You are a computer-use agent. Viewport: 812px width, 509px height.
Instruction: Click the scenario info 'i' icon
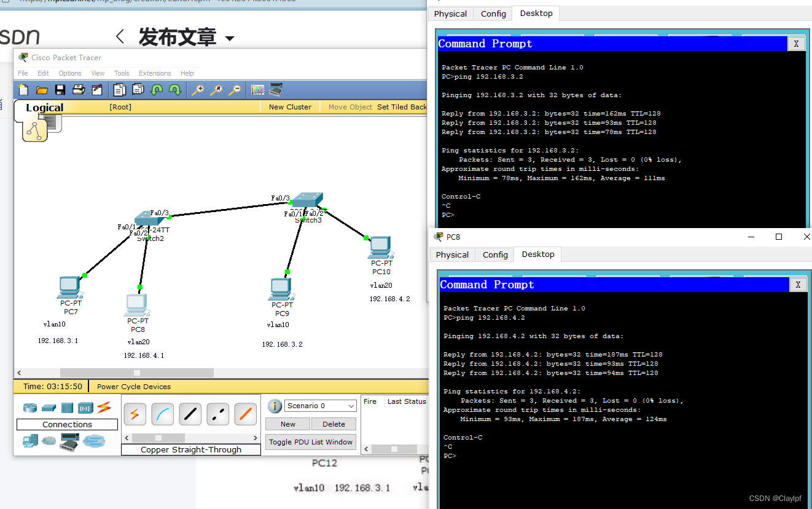click(275, 406)
